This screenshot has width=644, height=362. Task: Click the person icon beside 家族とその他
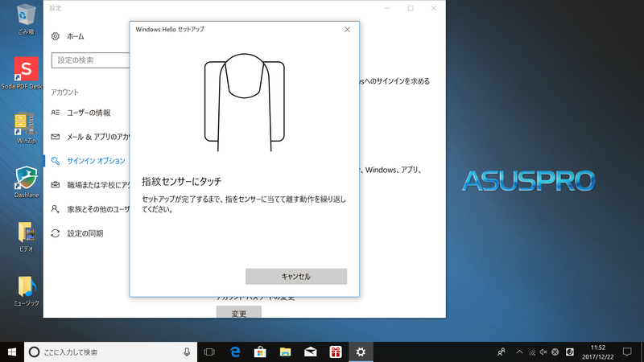[55, 209]
